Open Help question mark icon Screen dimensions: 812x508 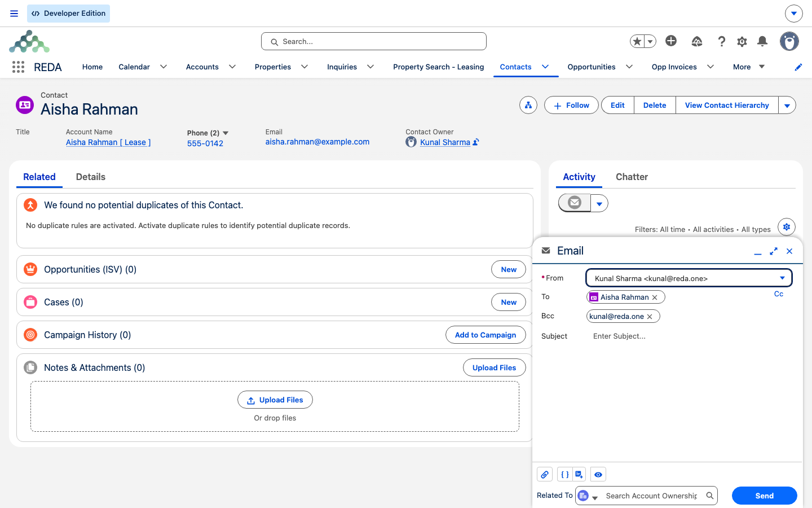pyautogui.click(x=722, y=41)
